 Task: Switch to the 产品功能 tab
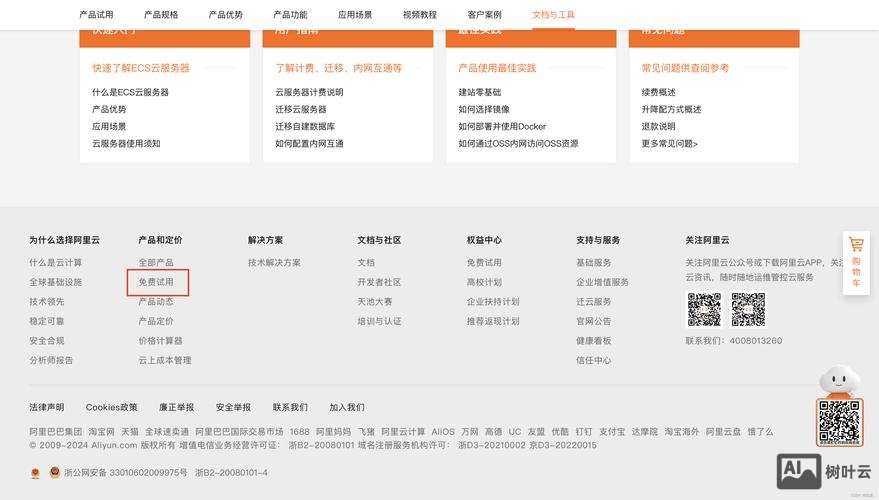pos(290,15)
